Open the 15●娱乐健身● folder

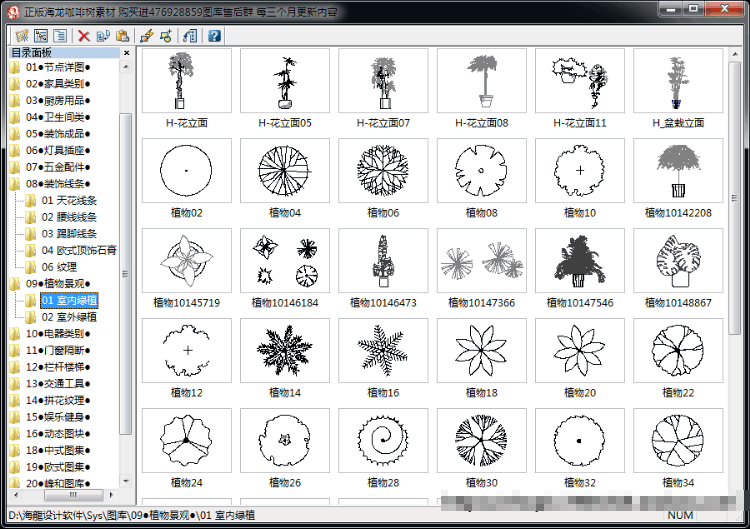(x=58, y=417)
